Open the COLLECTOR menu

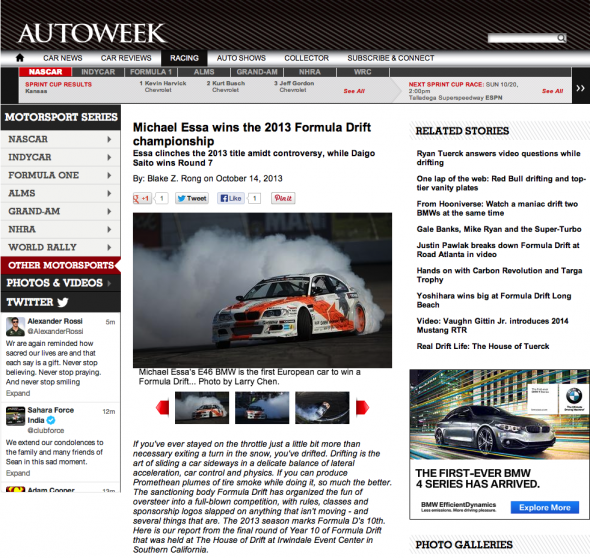coord(307,58)
